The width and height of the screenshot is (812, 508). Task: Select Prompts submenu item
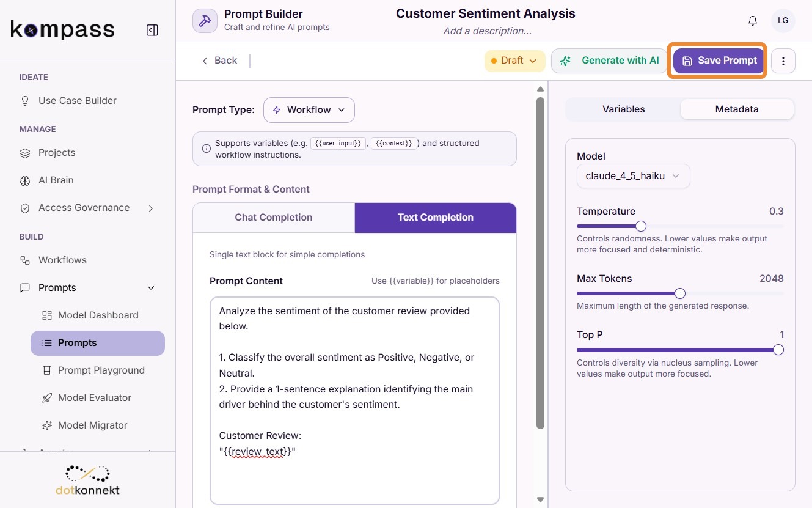pyautogui.click(x=98, y=343)
